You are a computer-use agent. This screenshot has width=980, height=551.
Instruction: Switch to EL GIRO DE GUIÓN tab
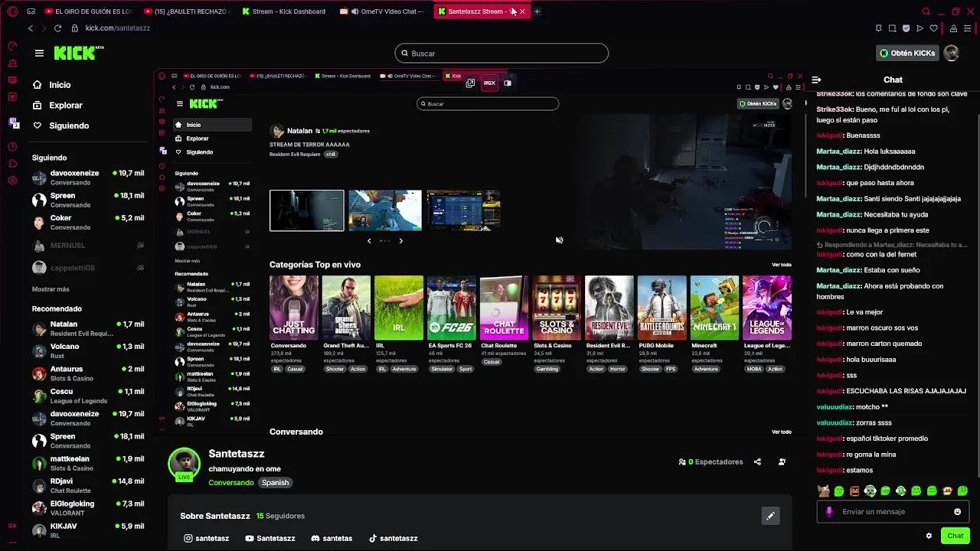(x=88, y=11)
